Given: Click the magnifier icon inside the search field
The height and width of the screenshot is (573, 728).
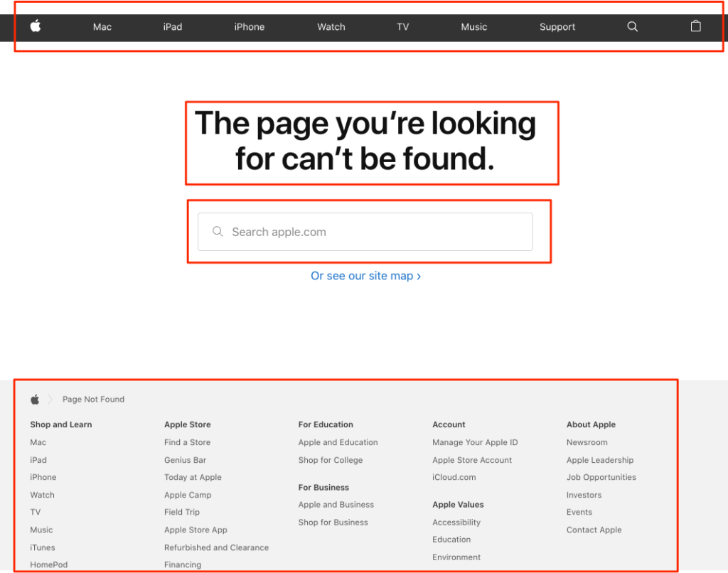Looking at the screenshot, I should pos(218,231).
